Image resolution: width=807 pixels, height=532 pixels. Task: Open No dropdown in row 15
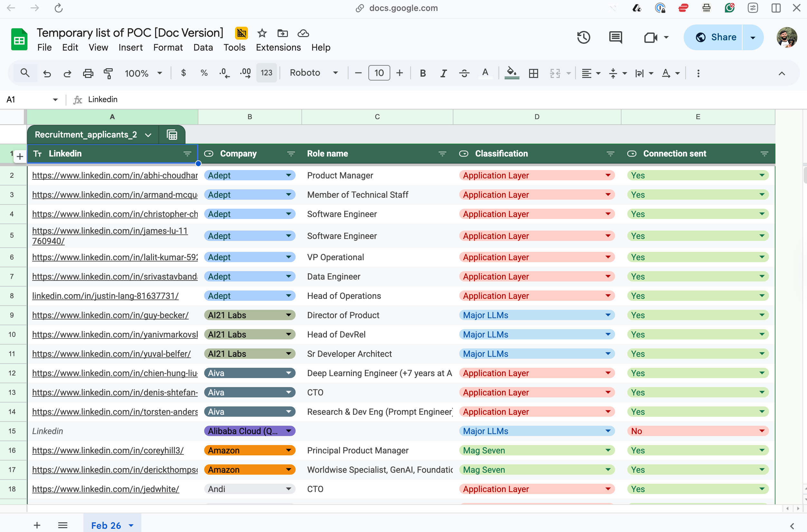coord(762,431)
